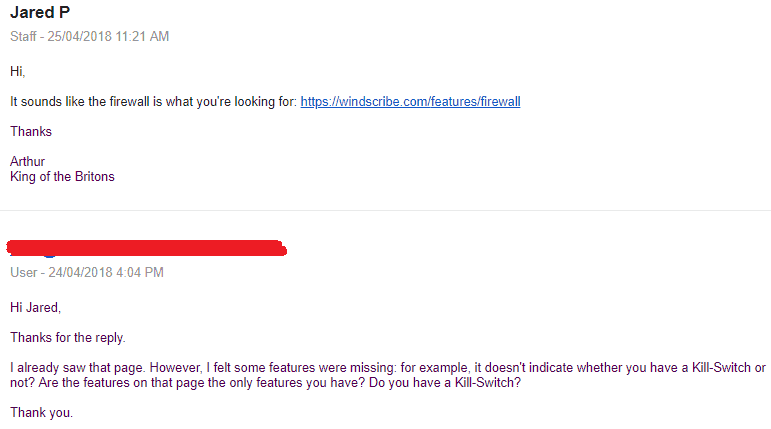The height and width of the screenshot is (429, 771).
Task: Select the User role label
Action: tap(24, 273)
